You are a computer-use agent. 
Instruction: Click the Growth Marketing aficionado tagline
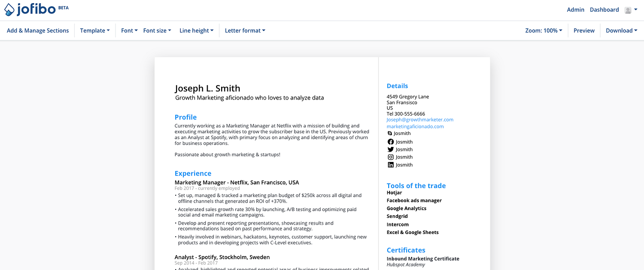(x=249, y=98)
